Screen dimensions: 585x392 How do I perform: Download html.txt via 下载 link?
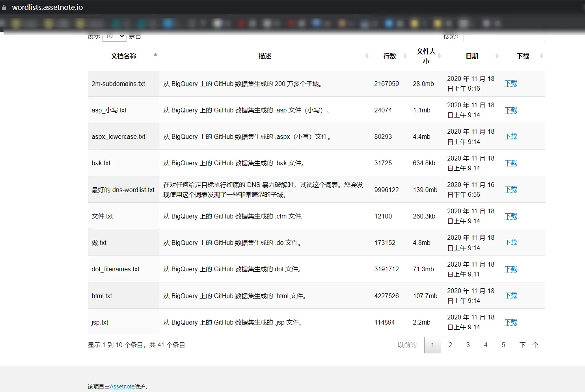coord(511,295)
